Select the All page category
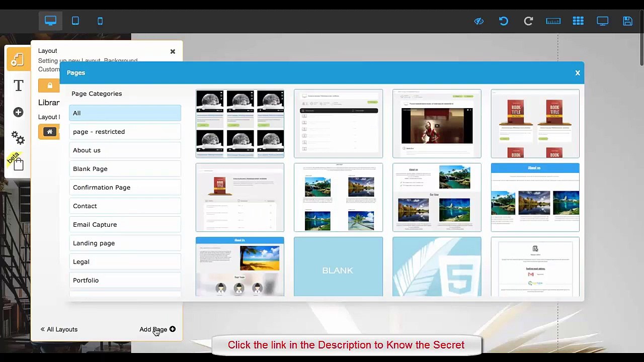644x362 pixels. 125,113
